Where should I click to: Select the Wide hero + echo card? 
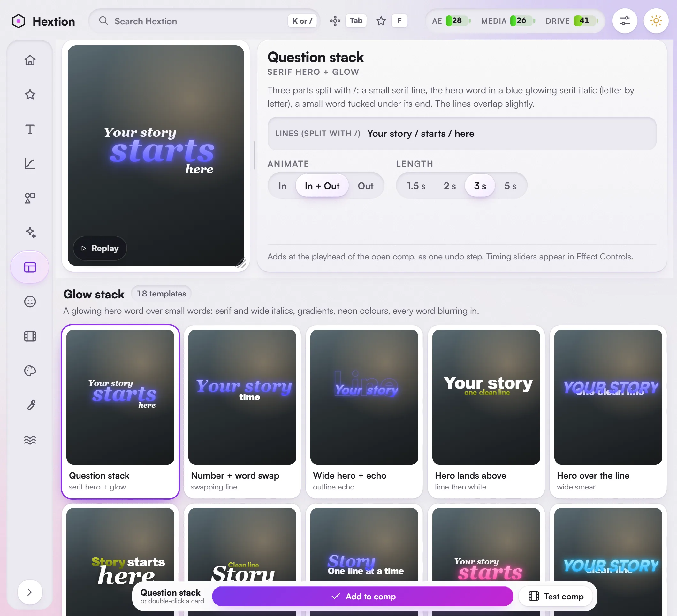(364, 411)
